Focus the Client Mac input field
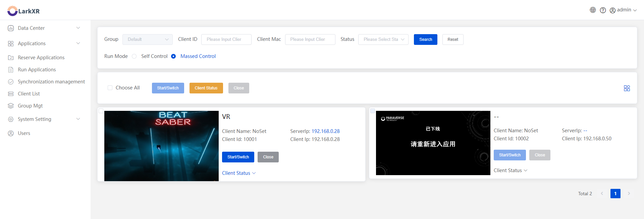 (x=310, y=40)
